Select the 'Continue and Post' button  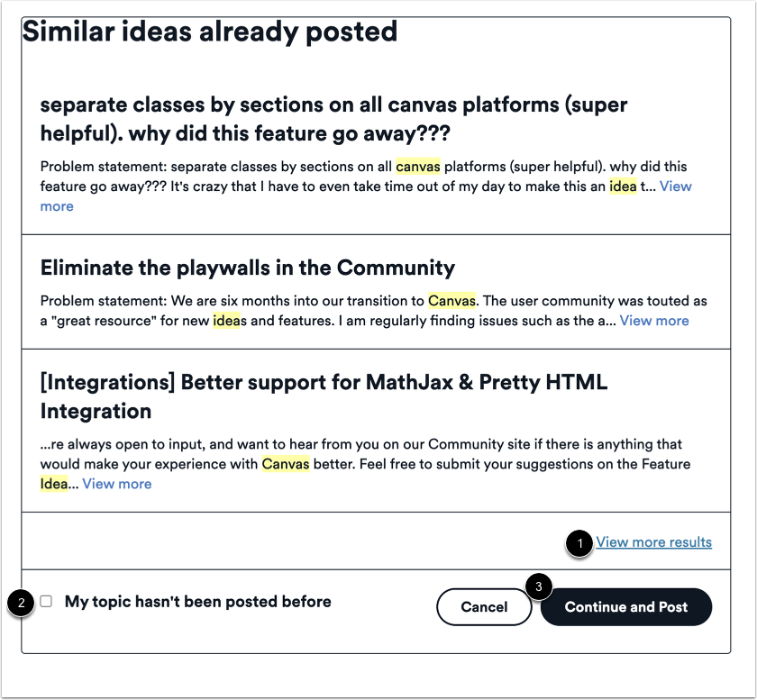click(625, 606)
